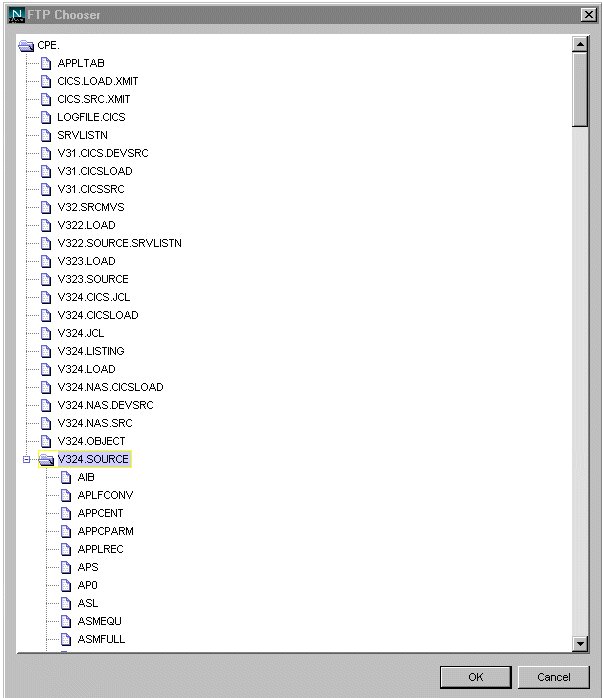Click the scrollbar up arrow
The height and width of the screenshot is (698, 602).
click(580, 44)
